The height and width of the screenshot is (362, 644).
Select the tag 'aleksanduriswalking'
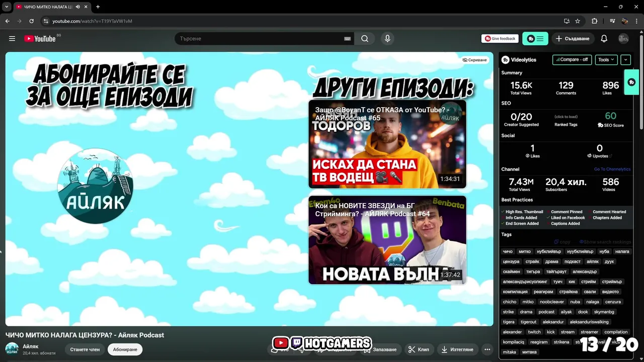click(589, 322)
